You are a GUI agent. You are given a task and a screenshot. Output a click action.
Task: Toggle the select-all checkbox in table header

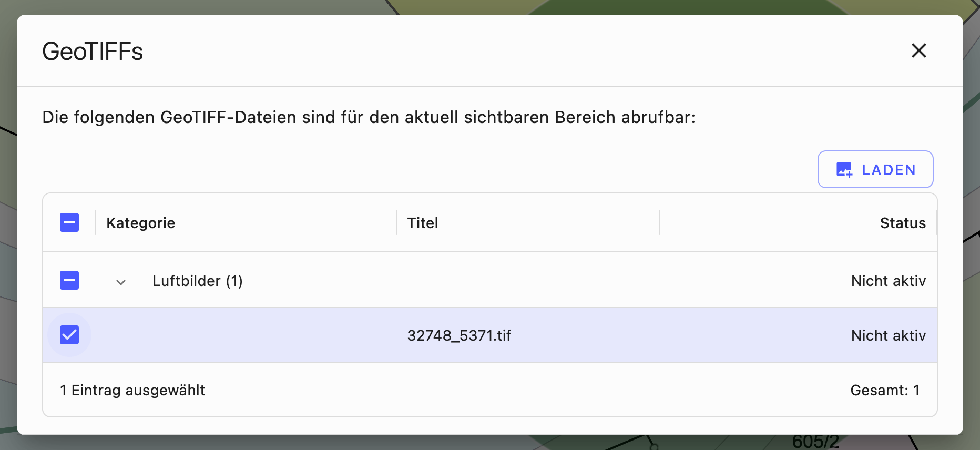(69, 223)
